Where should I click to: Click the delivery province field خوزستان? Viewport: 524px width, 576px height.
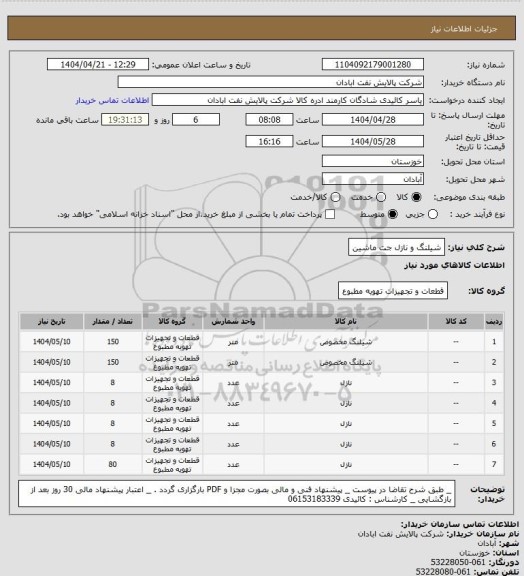point(373,161)
